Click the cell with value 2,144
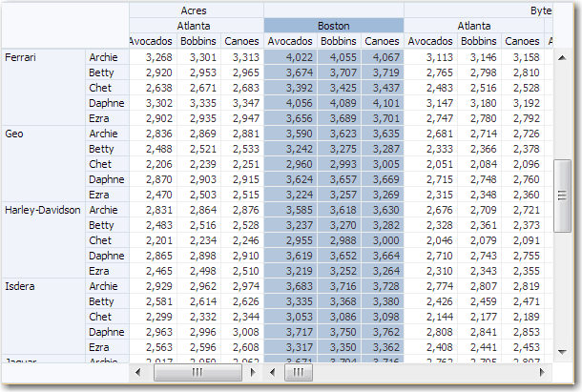Screen dimensions: 582x392 [x=430, y=317]
